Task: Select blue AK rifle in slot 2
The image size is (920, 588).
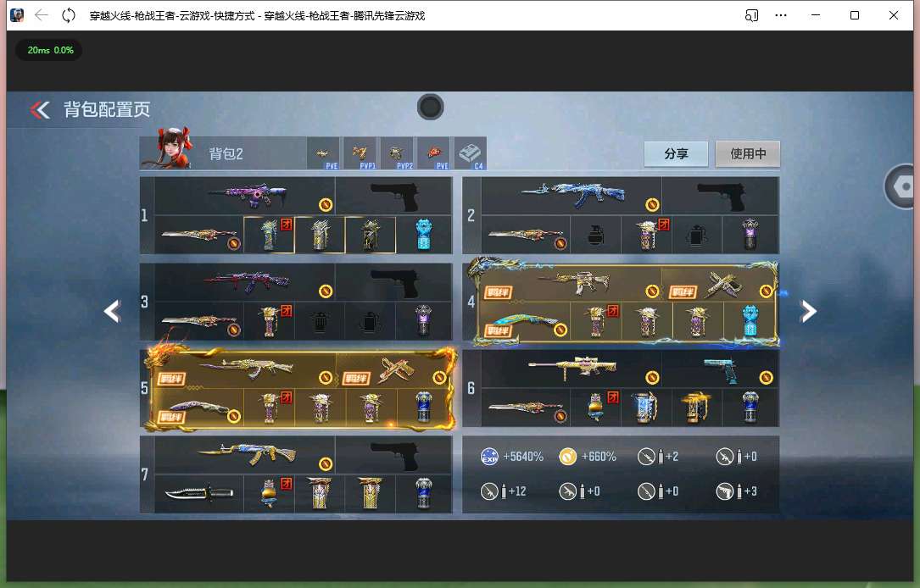Action: pos(572,196)
